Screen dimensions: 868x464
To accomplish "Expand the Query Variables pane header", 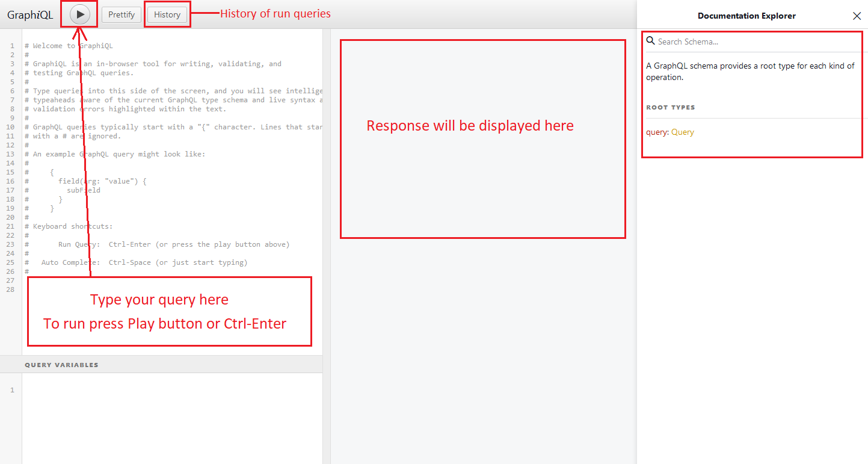I will pos(161,365).
